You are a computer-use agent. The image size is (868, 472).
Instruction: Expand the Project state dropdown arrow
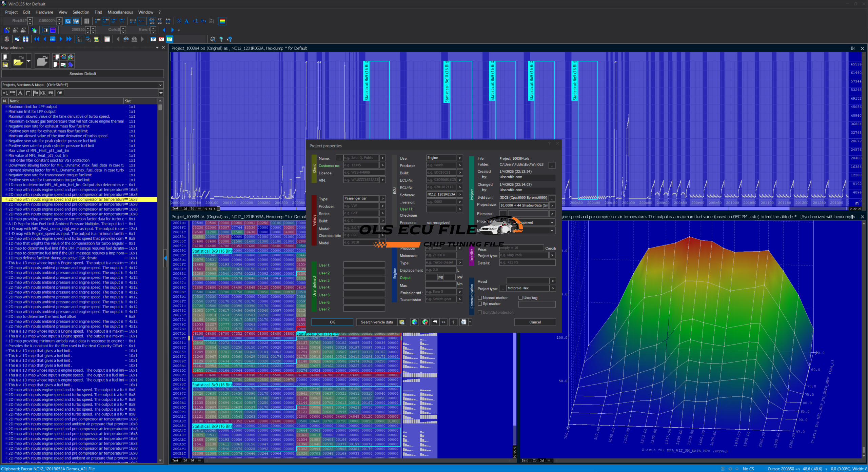552,222
